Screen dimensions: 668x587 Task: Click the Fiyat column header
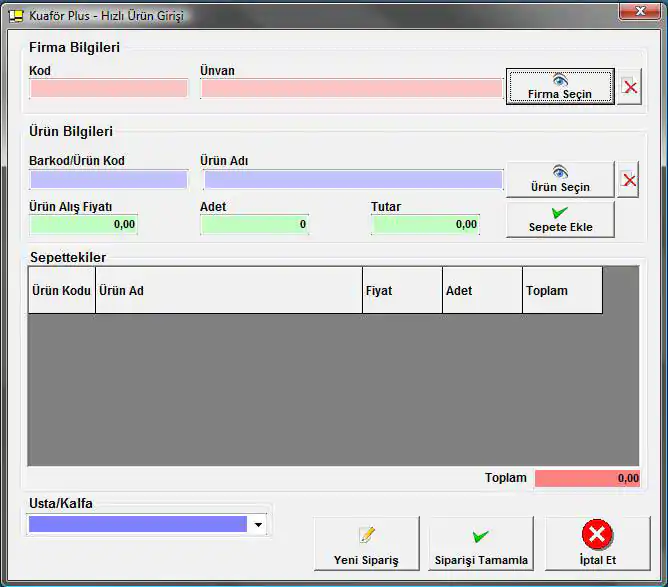402,291
